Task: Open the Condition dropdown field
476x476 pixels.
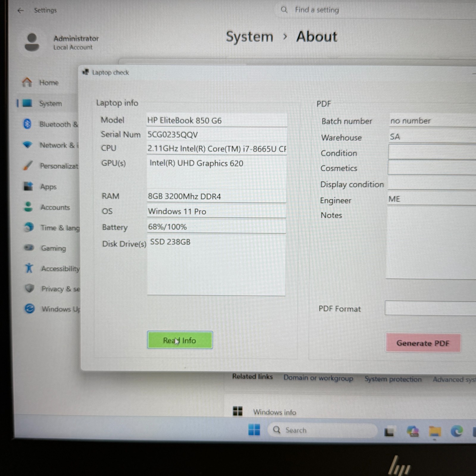Action: pos(432,152)
